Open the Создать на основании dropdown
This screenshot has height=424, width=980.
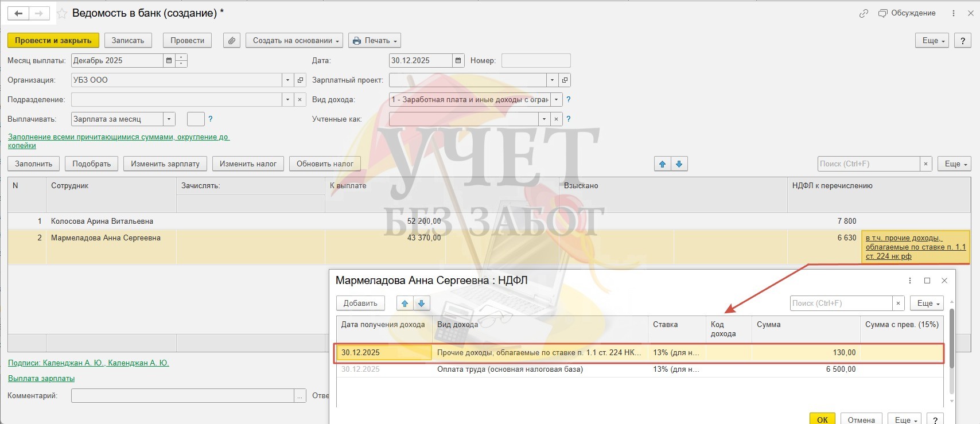294,41
